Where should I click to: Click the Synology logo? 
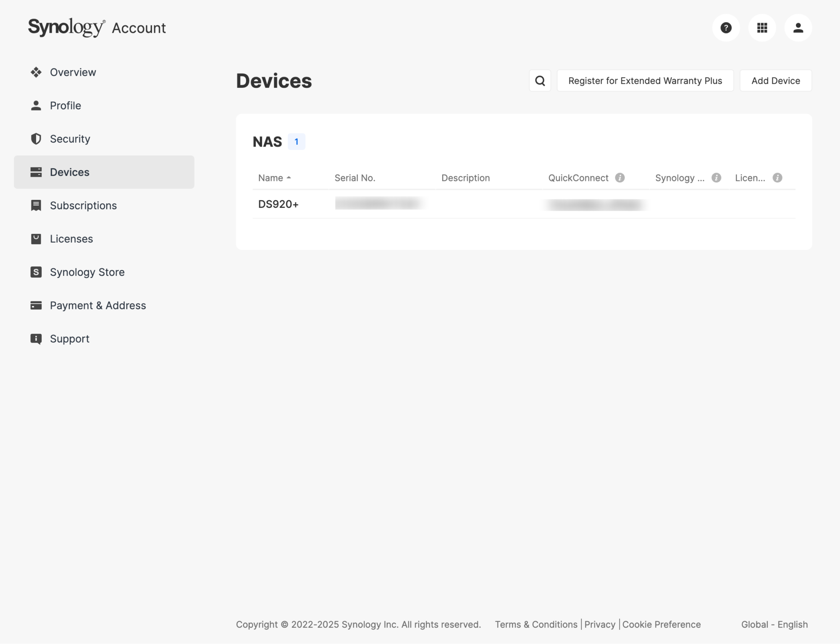pos(66,27)
